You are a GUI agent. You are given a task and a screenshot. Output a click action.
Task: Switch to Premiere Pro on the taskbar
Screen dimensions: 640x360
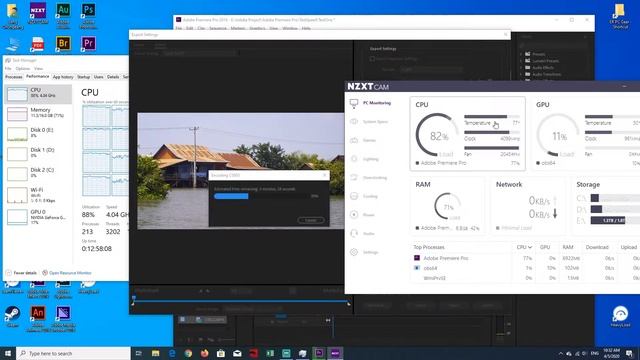(x=319, y=353)
